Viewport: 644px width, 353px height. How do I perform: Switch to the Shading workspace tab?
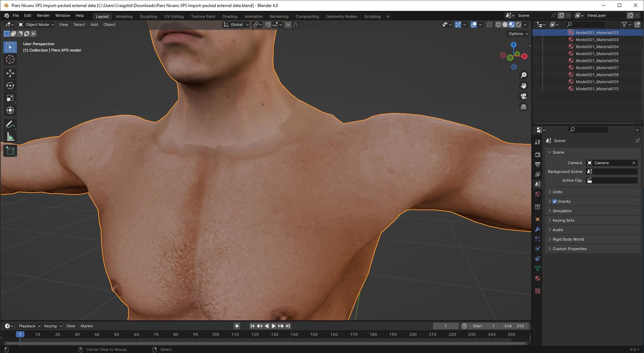pyautogui.click(x=230, y=16)
